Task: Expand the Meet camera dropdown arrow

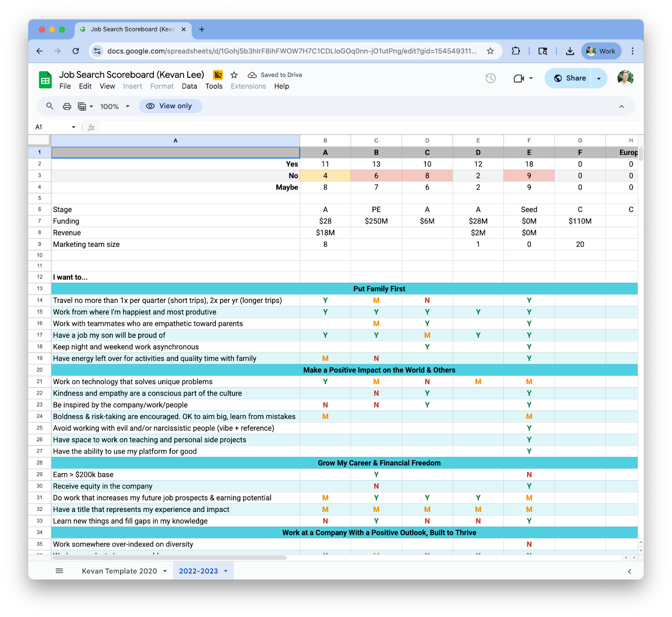Action: coord(531,78)
